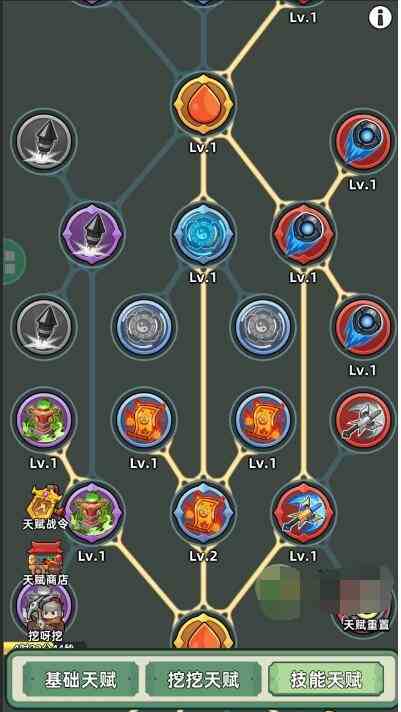Select the orange flame talent node labeled Lv.1

(203, 104)
